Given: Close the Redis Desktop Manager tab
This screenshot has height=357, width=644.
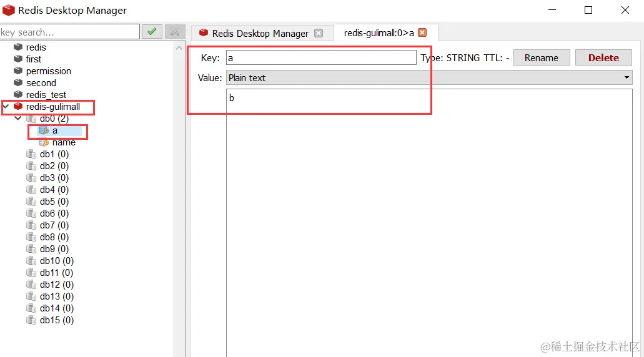Looking at the screenshot, I should 319,33.
